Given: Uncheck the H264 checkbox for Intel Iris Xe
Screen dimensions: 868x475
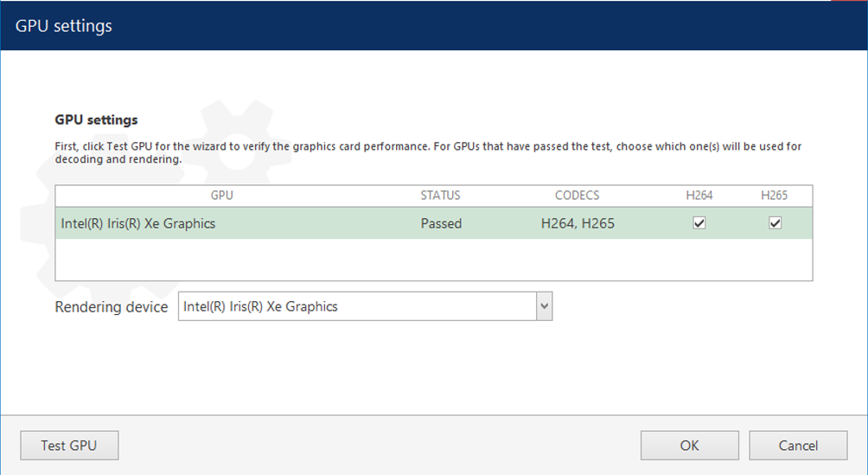Looking at the screenshot, I should (699, 223).
